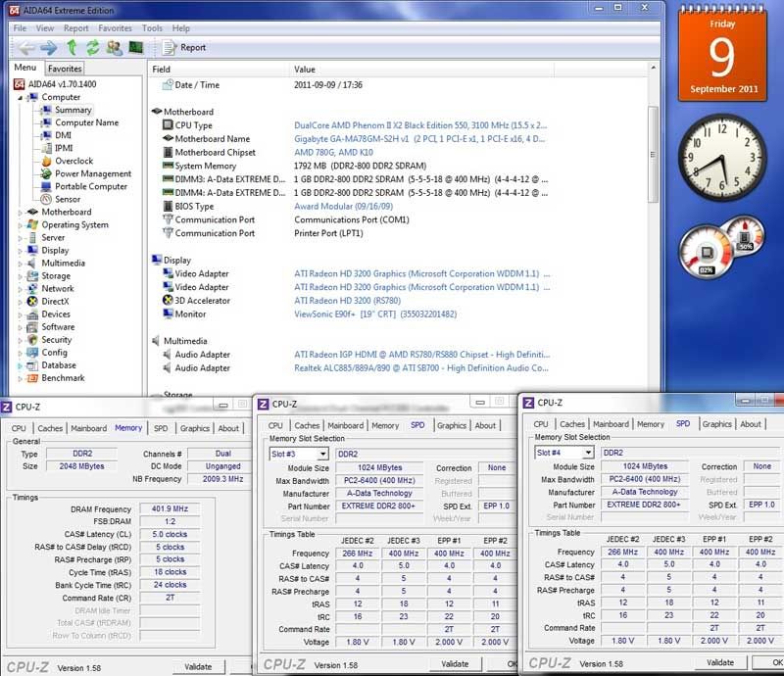Click the Security shield icon in tree
The image size is (784, 676).
pos(32,340)
